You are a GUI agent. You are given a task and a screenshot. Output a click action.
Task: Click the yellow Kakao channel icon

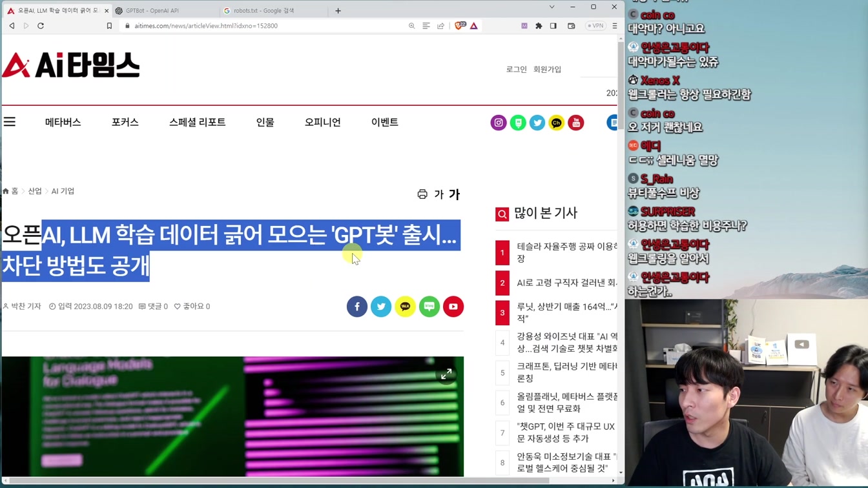coord(556,123)
